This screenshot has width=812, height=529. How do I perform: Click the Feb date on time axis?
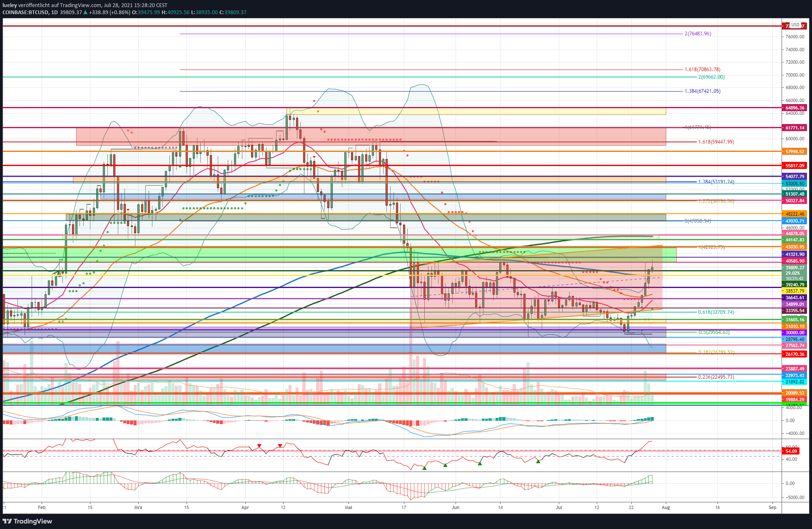(x=42, y=507)
